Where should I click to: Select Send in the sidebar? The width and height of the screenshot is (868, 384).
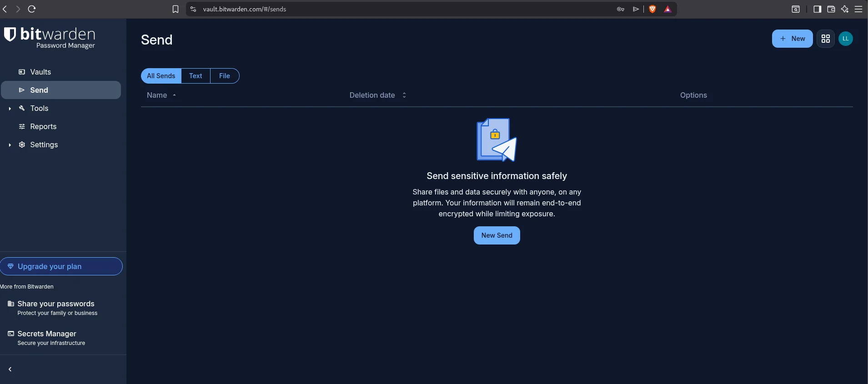tap(61, 90)
